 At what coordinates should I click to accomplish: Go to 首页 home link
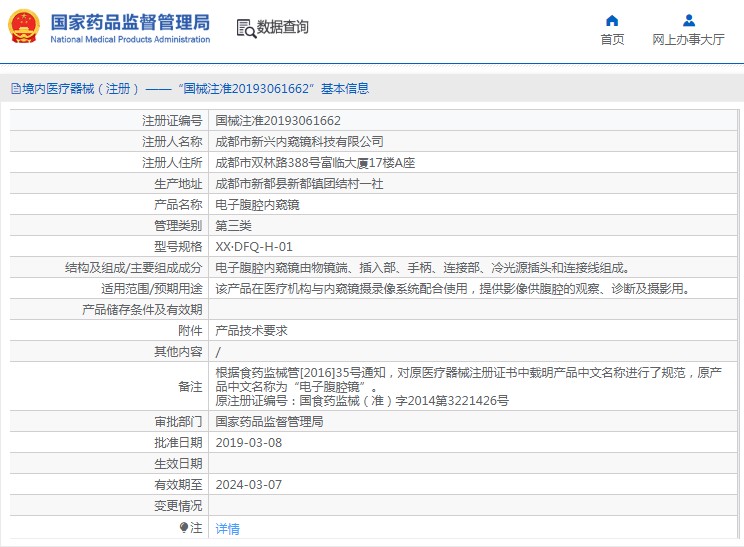[x=612, y=39]
